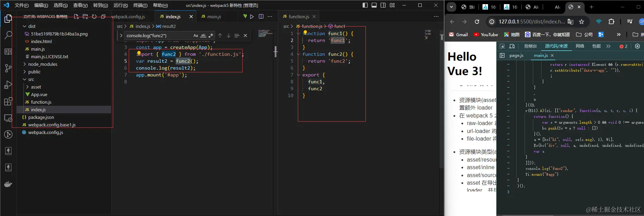Reload the page in Chrome
Viewport: 644px width, 216px height.
click(477, 22)
